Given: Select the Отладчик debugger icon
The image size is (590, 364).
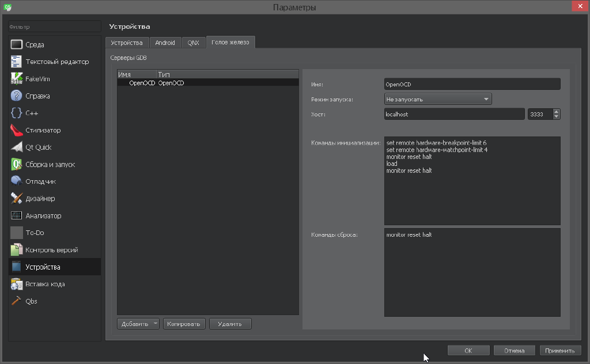Looking at the screenshot, I should pos(16,181).
